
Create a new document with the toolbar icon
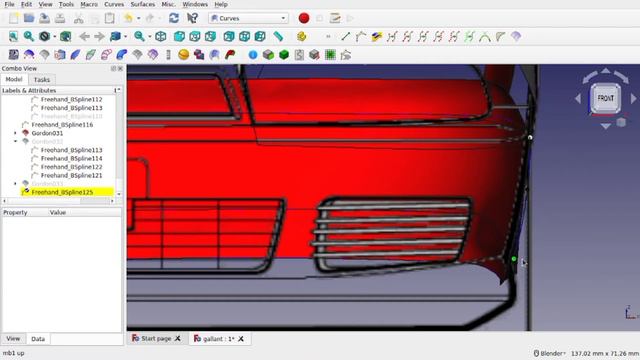13,18
